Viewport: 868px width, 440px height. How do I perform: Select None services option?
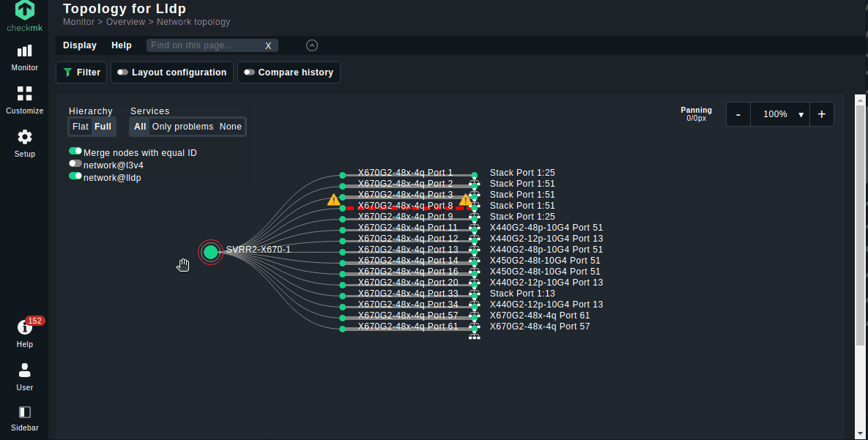[230, 127]
